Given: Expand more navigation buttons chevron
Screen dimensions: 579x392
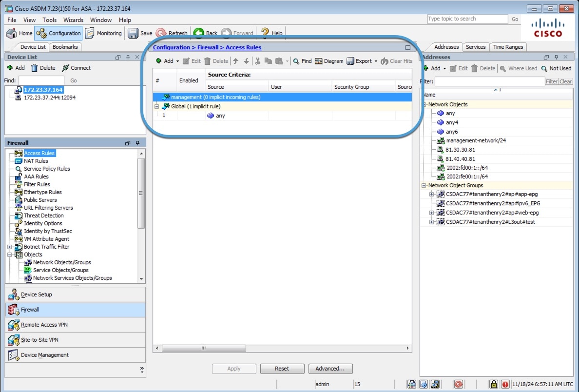Looking at the screenshot, I should click(x=142, y=369).
